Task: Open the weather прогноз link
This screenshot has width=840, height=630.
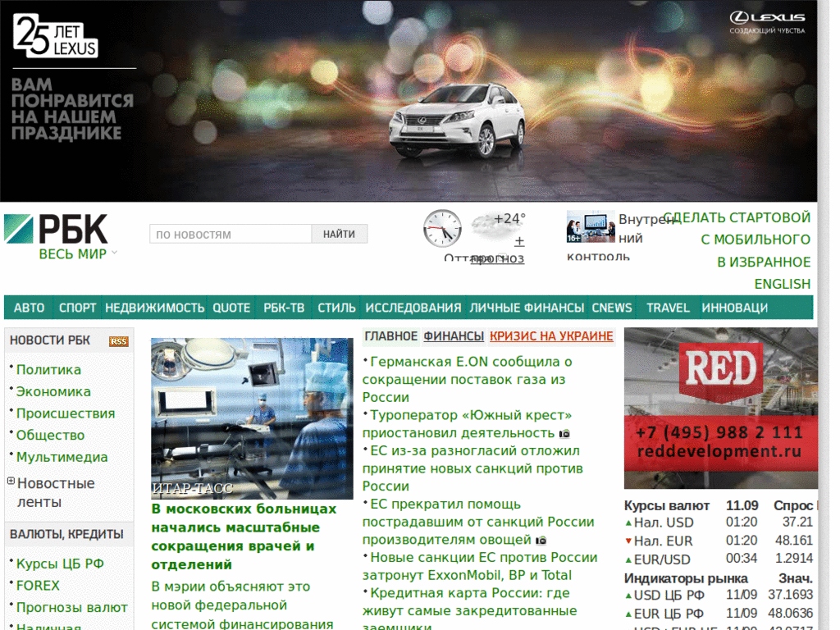Action: pos(497,259)
